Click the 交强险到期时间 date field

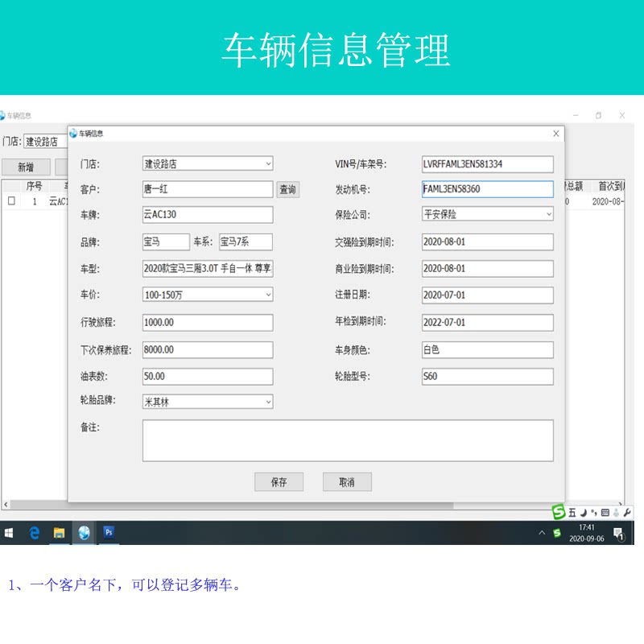pos(488,242)
